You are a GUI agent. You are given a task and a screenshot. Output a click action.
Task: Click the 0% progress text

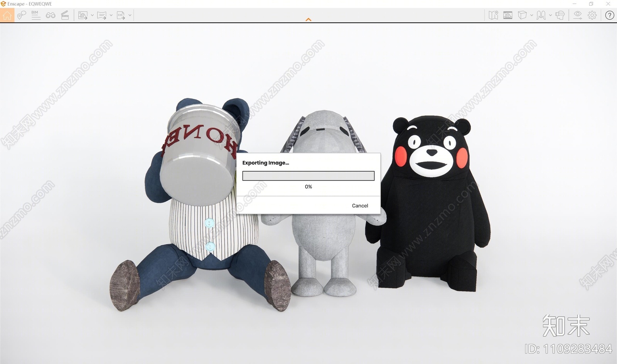tap(308, 187)
